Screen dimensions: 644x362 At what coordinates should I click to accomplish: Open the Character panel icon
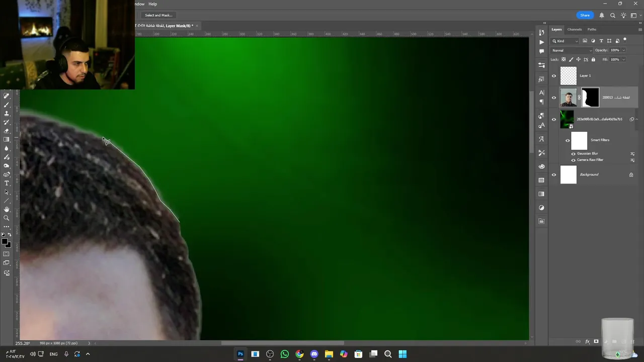click(x=541, y=93)
